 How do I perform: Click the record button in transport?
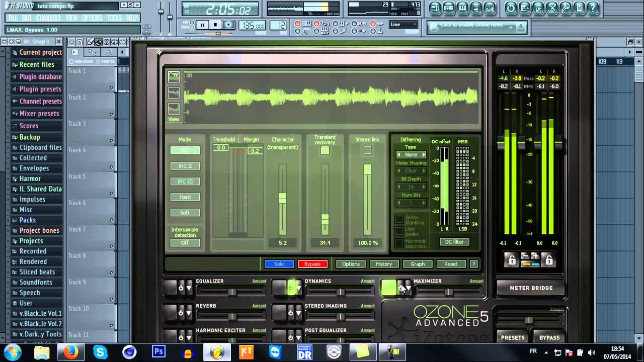[228, 25]
